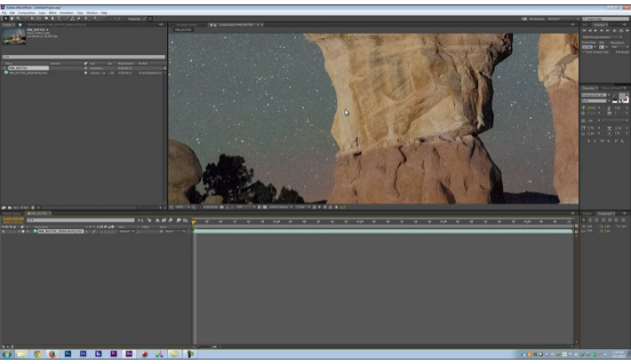Click composition thumbnail in Project panel
The height and width of the screenshot is (364, 631).
(x=14, y=36)
